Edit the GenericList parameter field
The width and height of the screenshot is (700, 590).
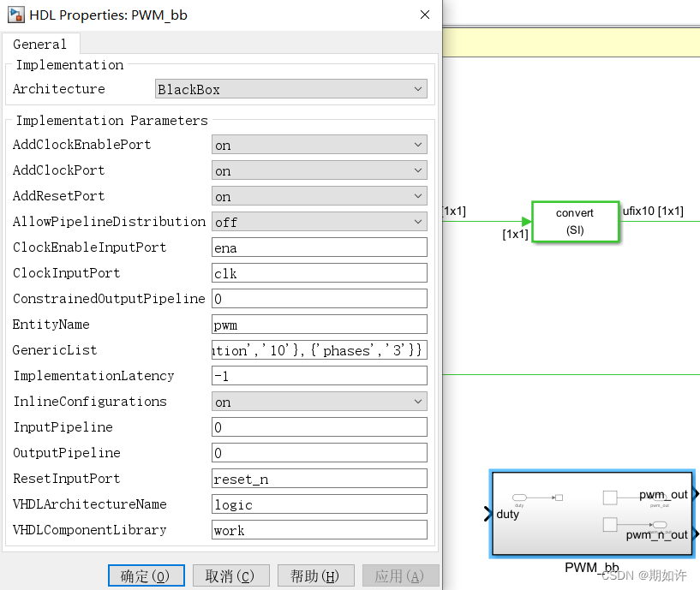coord(319,349)
